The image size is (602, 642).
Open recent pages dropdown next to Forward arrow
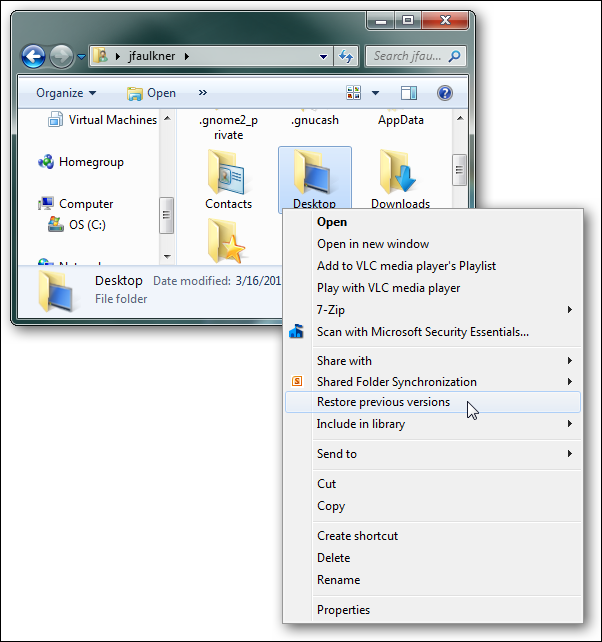click(81, 57)
